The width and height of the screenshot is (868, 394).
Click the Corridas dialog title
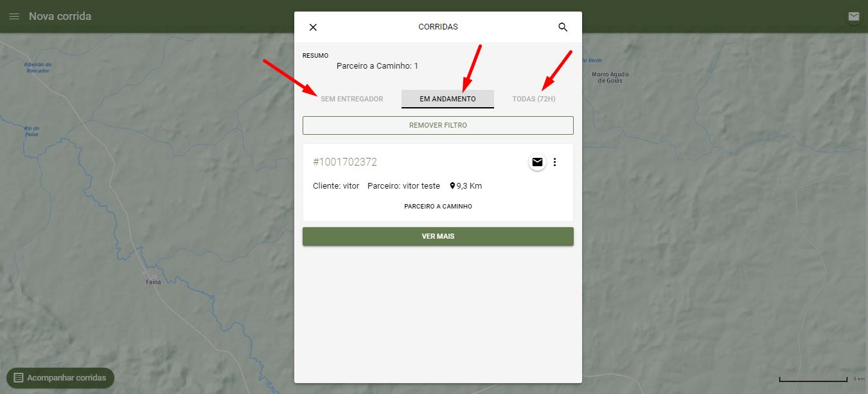(438, 27)
